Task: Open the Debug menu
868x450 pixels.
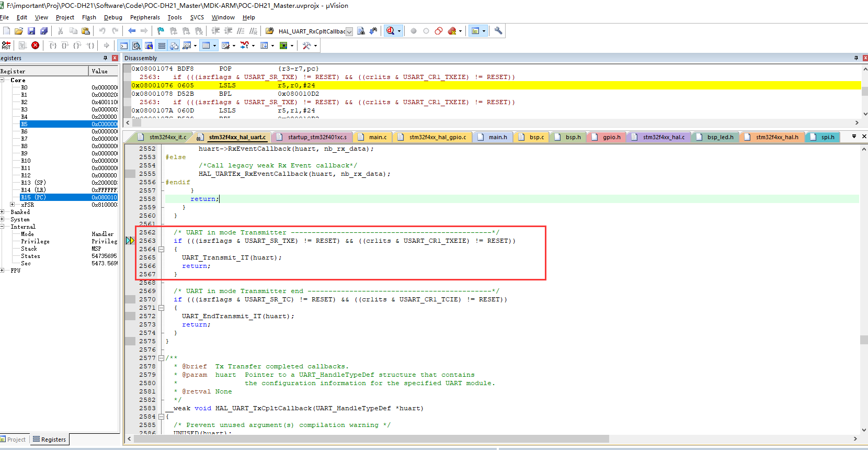Action: 113,17
